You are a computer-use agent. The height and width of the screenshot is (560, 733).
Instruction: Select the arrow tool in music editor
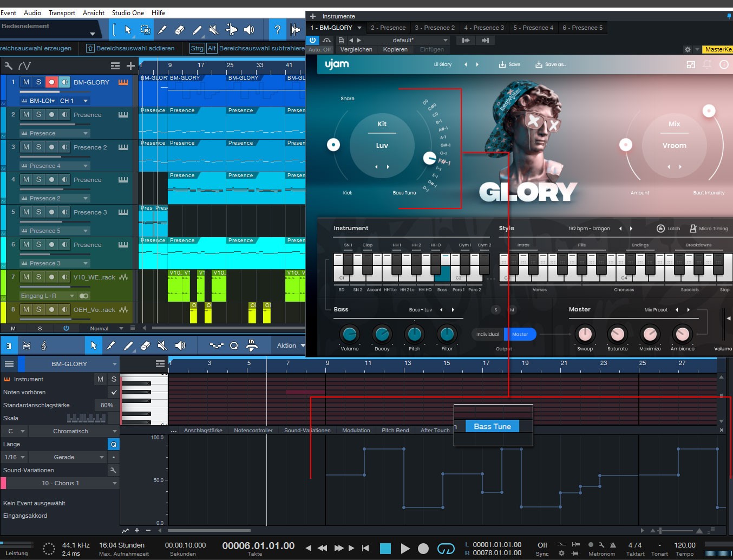pyautogui.click(x=93, y=346)
